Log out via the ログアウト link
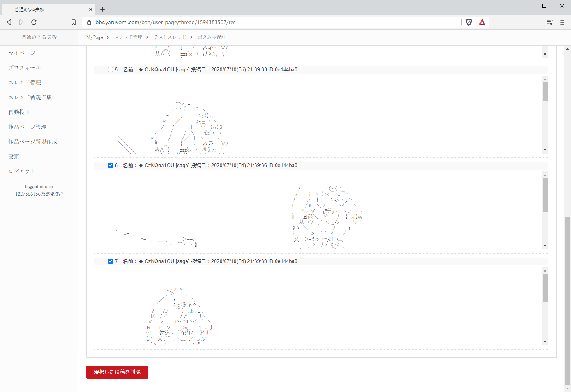The width and height of the screenshot is (571, 392). 21,171
